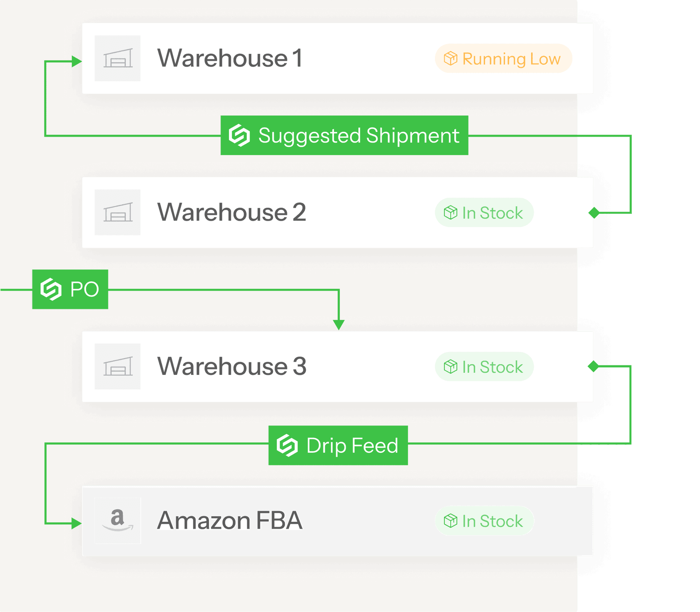Viewport: 700px width, 612px height.
Task: Click the Amazon FBA In Stock box icon
Action: coord(450,521)
